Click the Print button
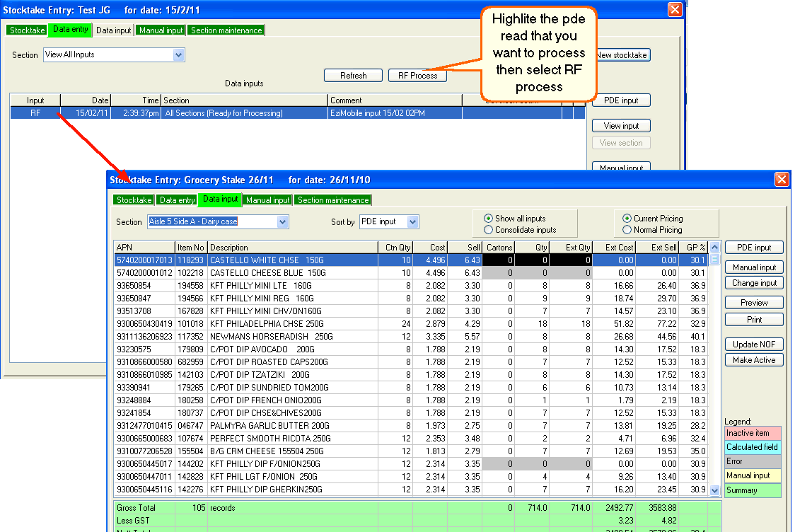812x532 pixels. (x=754, y=320)
